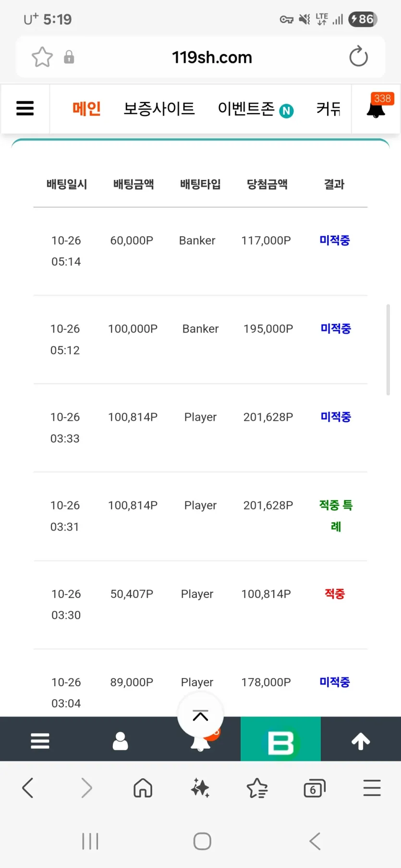
Task: Reload the page with refresh icon
Action: 358,57
